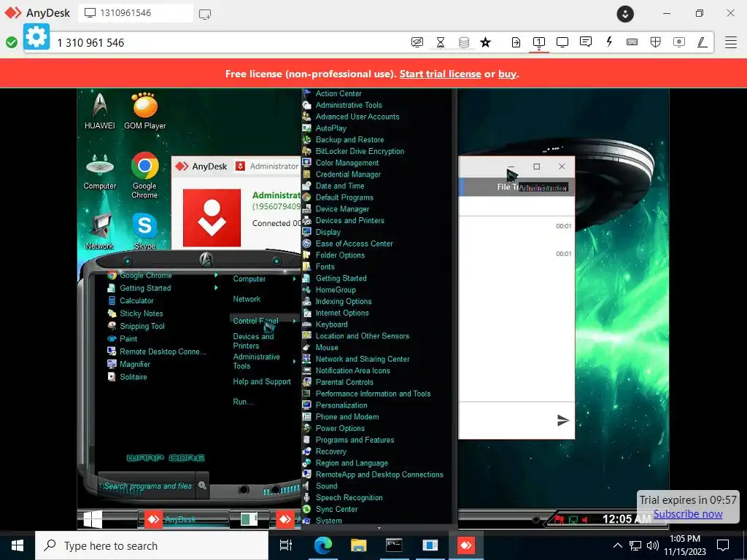Select display 1 monitor icon in toolbar
This screenshot has width=747, height=560.
click(539, 42)
